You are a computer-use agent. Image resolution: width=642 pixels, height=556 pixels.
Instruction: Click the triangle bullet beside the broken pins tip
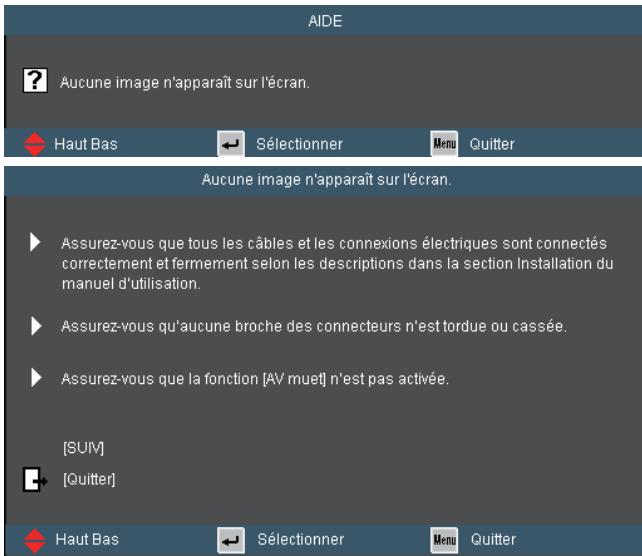(36, 326)
